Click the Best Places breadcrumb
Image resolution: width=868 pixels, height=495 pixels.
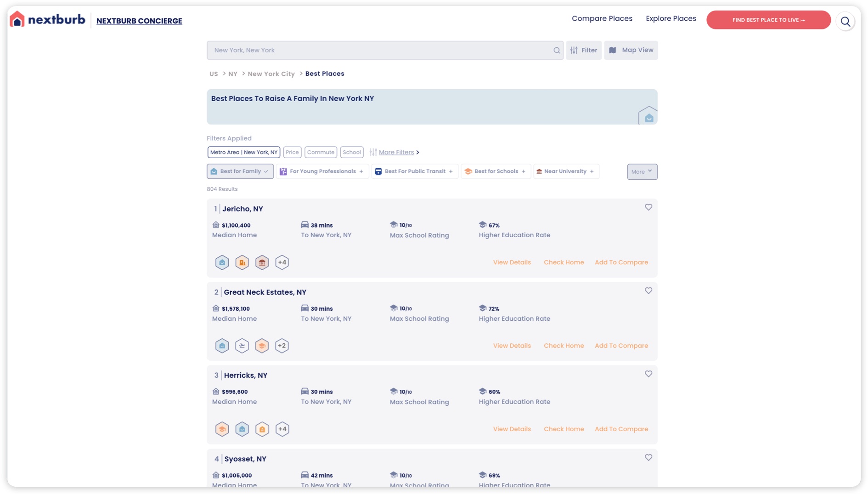tap(324, 74)
